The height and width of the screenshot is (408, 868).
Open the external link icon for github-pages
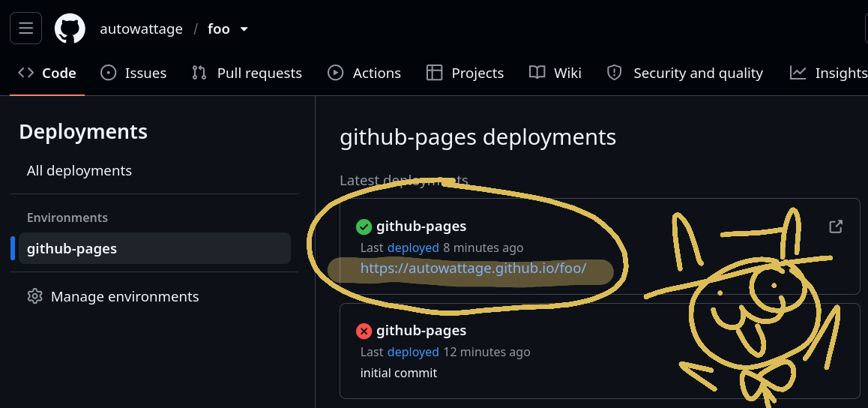click(x=835, y=226)
